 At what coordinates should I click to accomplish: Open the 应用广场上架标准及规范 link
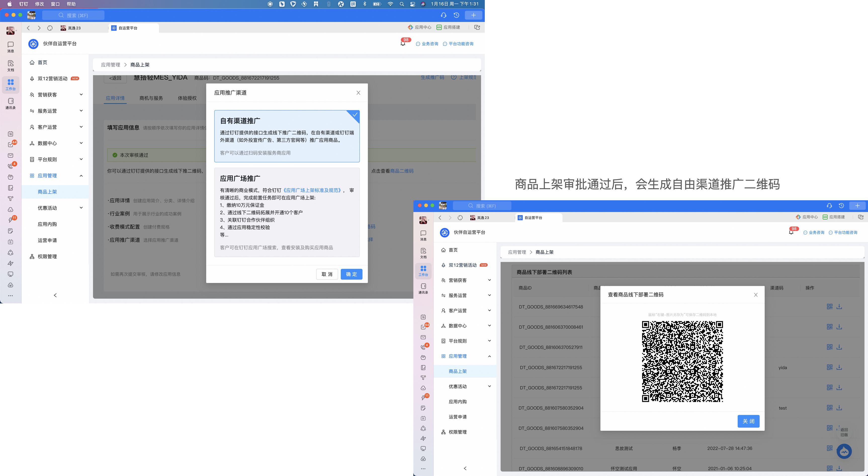tap(312, 190)
